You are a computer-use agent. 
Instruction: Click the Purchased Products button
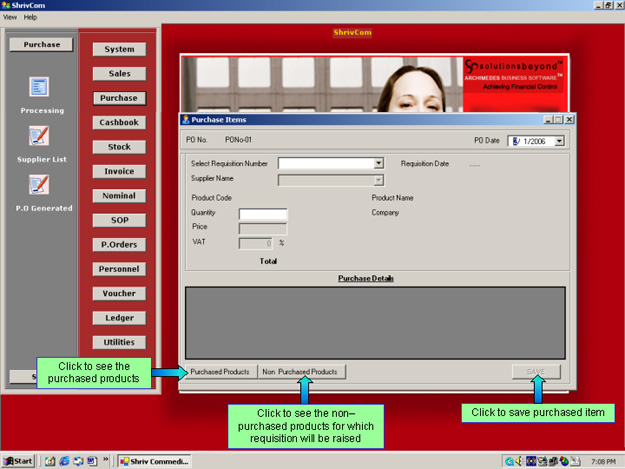pyautogui.click(x=220, y=372)
